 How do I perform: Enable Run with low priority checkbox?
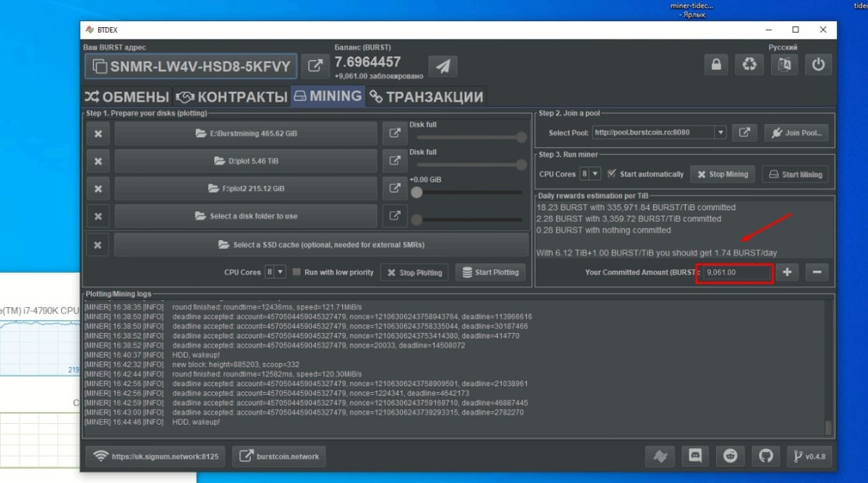(297, 272)
